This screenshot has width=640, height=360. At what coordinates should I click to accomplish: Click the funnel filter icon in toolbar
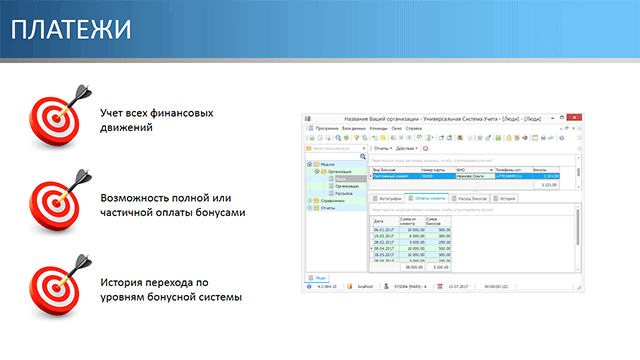356,138
